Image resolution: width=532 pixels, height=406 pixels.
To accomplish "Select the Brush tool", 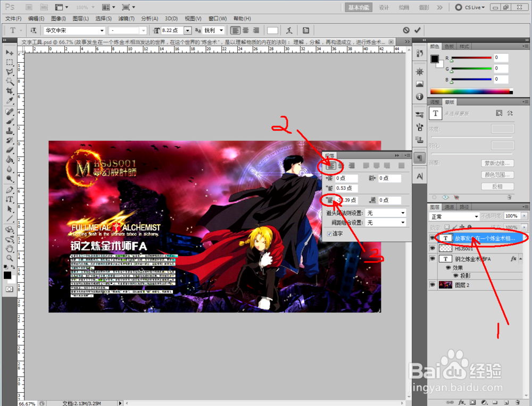I will (10, 121).
